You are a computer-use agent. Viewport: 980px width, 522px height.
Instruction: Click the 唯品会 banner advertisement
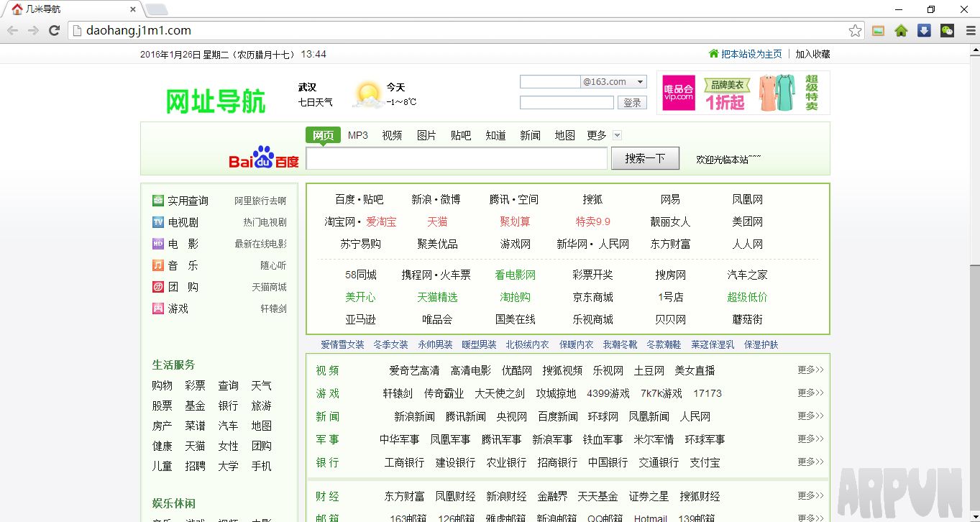pyautogui.click(x=743, y=93)
